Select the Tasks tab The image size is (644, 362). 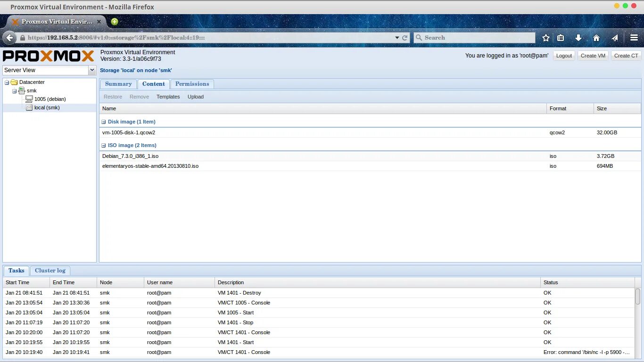[17, 271]
